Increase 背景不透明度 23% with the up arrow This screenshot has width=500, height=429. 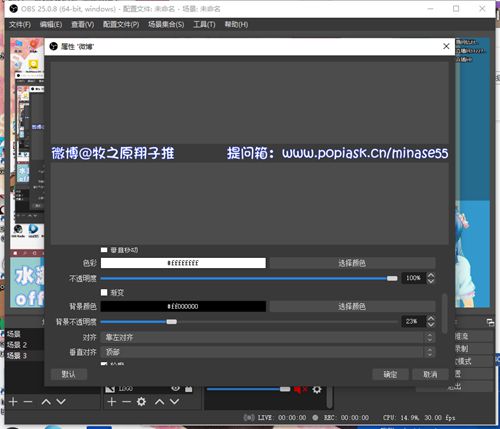431,319
